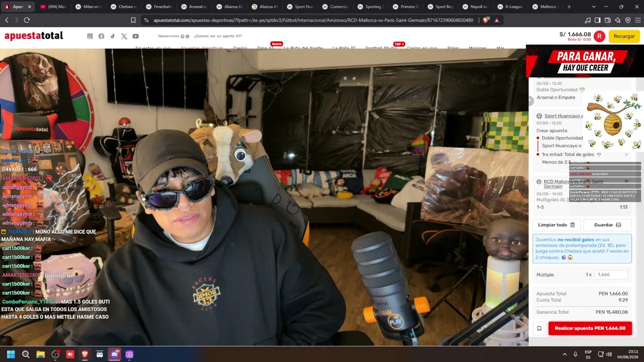Open the system volume control
This screenshot has width=644, height=362.
(x=609, y=354)
